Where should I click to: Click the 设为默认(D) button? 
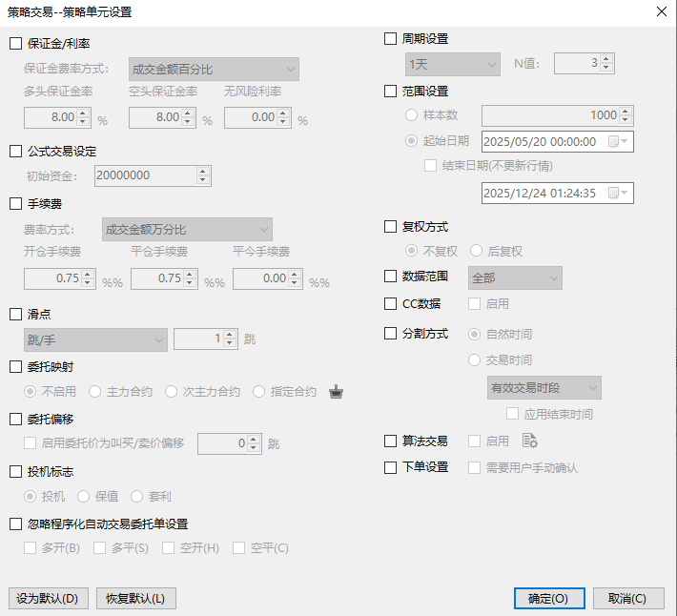[48, 598]
